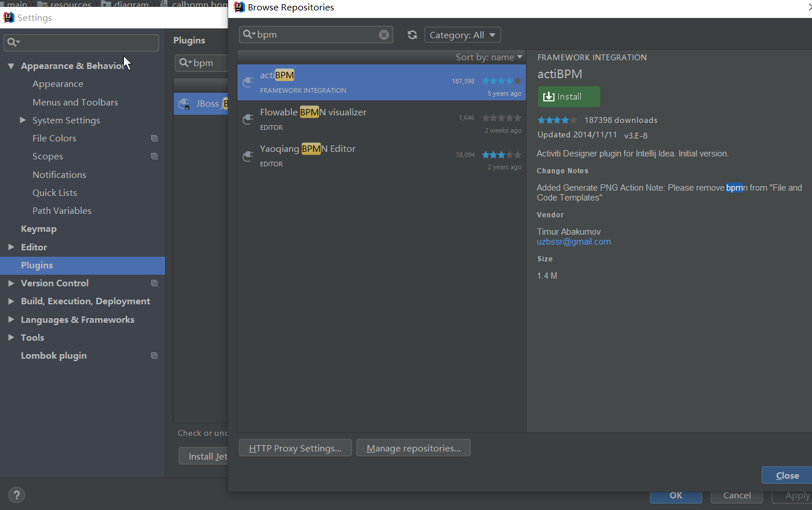Click the star rating of Yaoqiang BPMN Editor
Viewport: 812px width, 510px height.
point(502,155)
